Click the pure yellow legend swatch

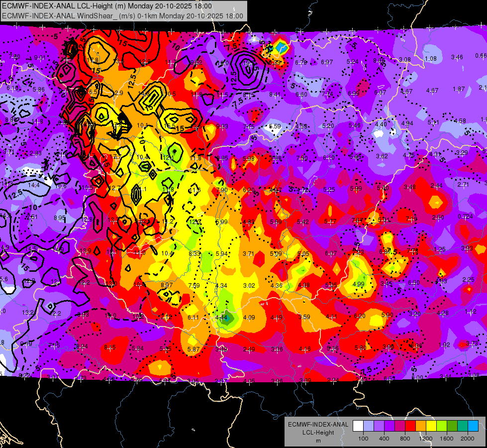[431, 426]
